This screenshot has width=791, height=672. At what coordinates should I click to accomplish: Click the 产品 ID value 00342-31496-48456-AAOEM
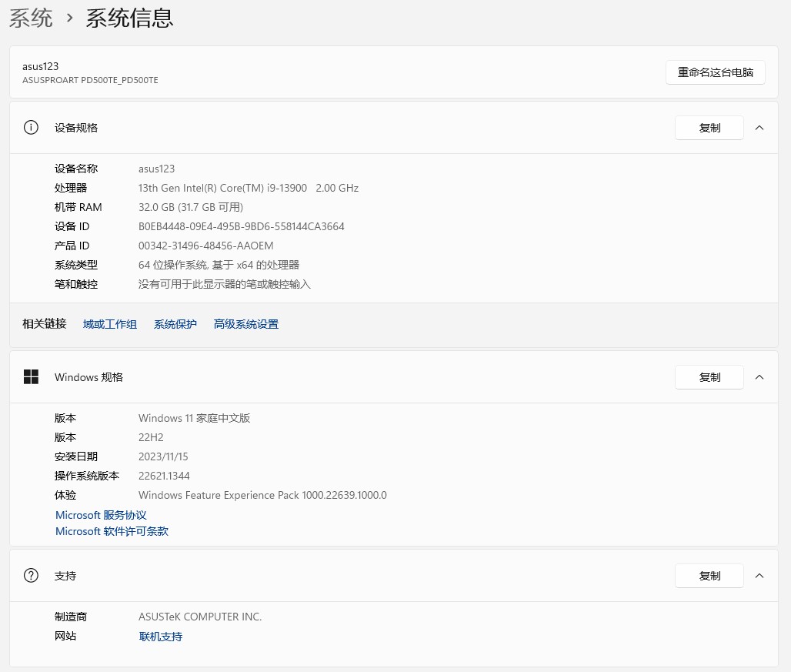205,246
